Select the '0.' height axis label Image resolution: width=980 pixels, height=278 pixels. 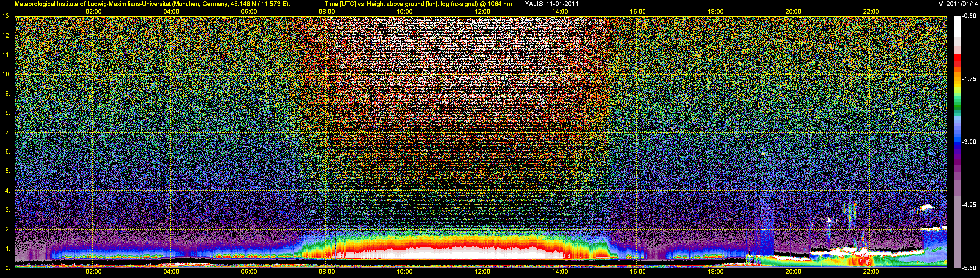8,268
